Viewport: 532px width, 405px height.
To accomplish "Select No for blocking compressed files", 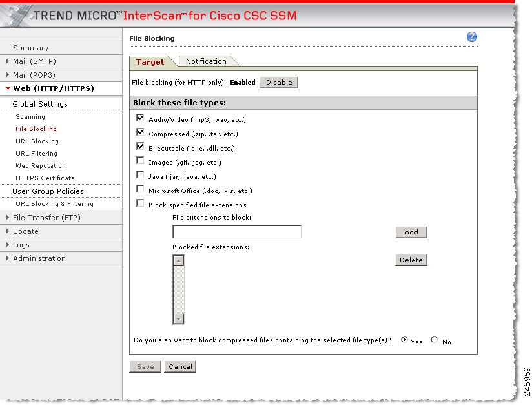I will 434,340.
